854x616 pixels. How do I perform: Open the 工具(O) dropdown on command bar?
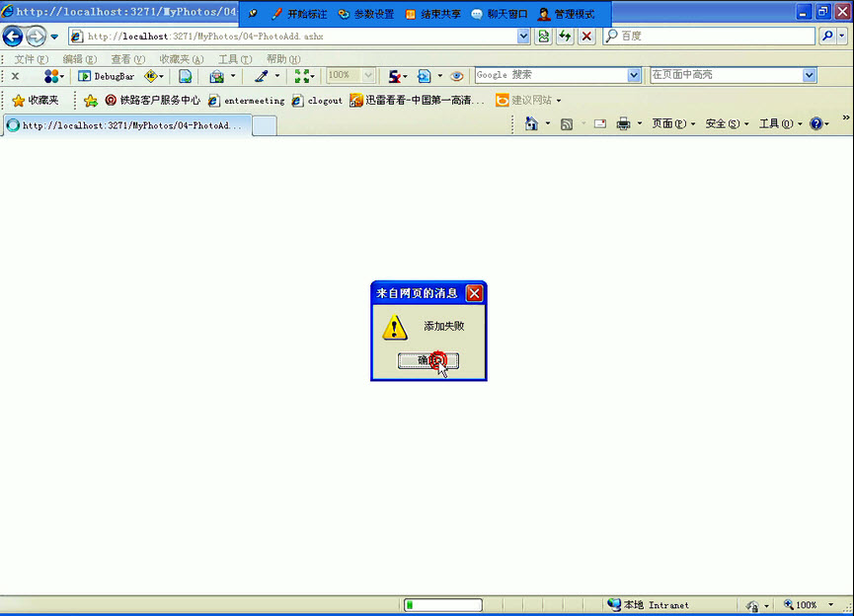coord(781,123)
